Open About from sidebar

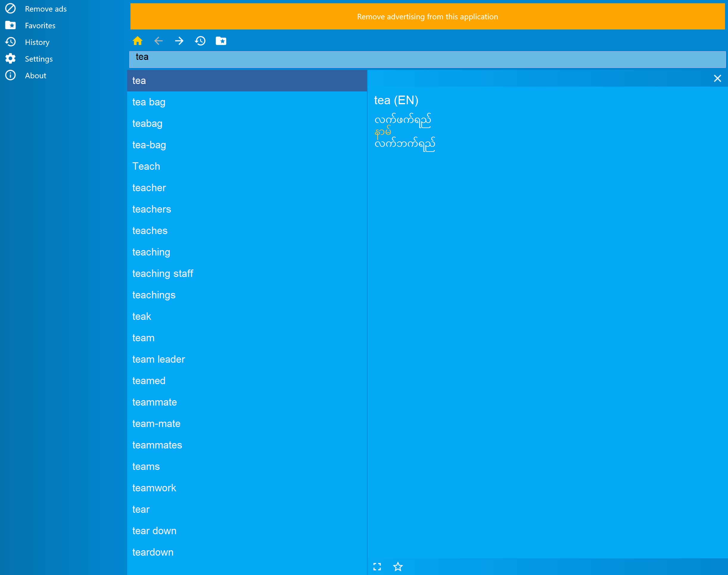(35, 75)
